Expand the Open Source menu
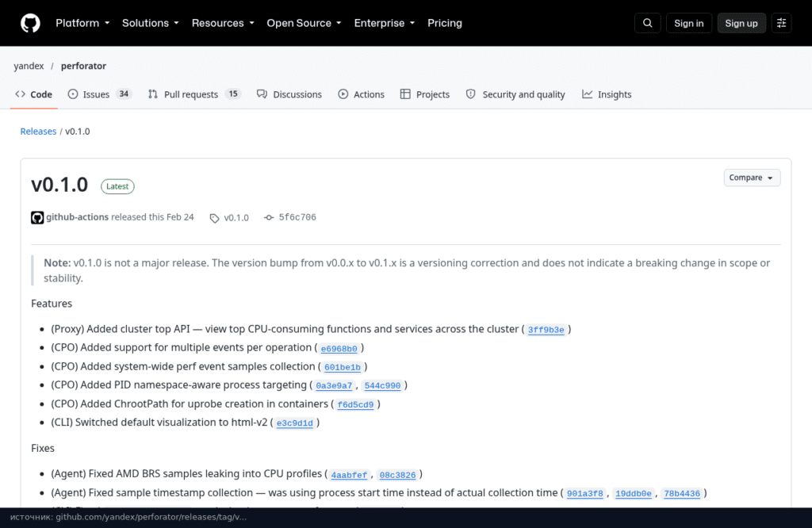 304,23
